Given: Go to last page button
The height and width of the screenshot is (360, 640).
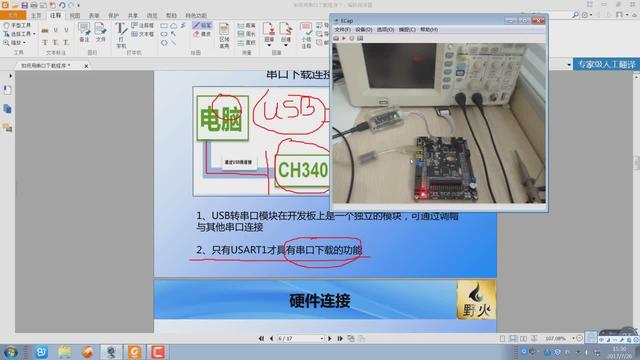Looking at the screenshot, I should pos(340,338).
